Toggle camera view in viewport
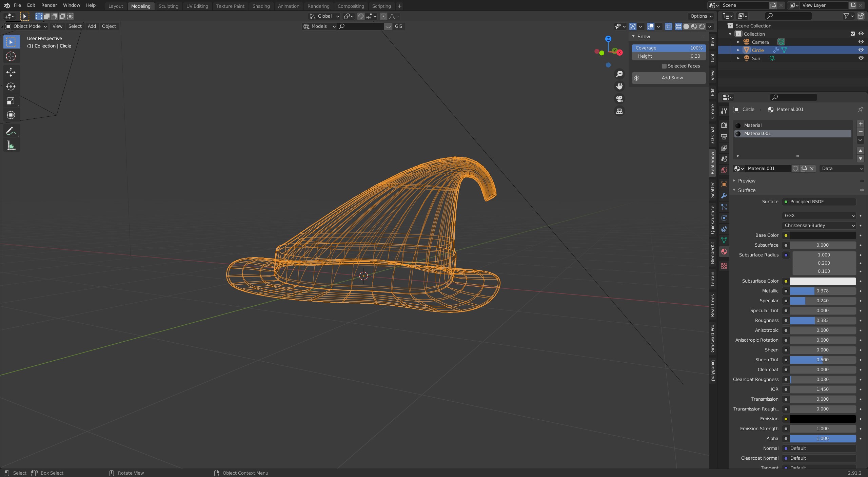 coord(619,99)
